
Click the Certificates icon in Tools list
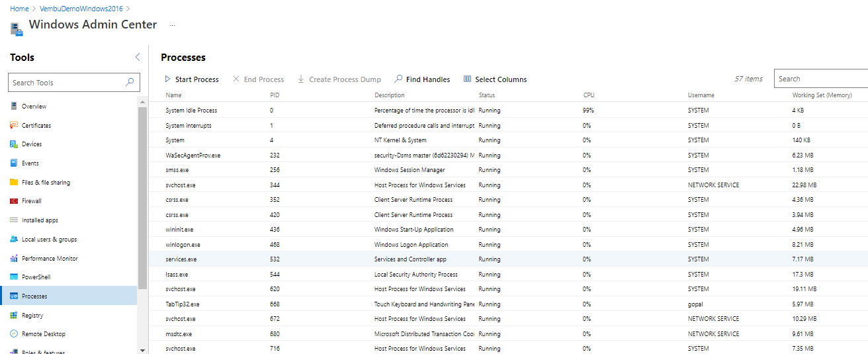pyautogui.click(x=14, y=125)
